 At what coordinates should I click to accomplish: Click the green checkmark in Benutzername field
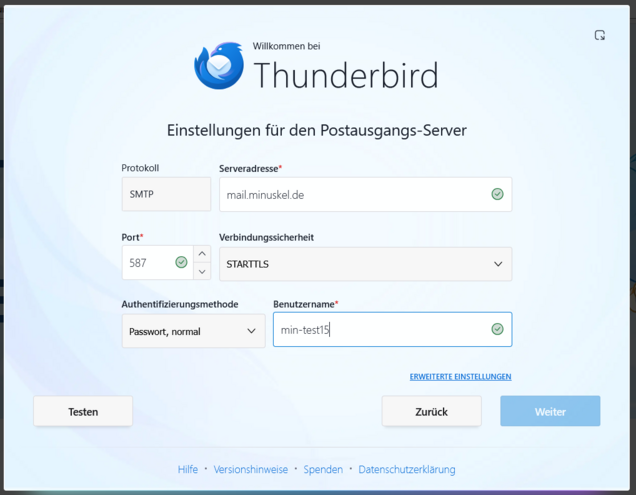pyautogui.click(x=497, y=329)
